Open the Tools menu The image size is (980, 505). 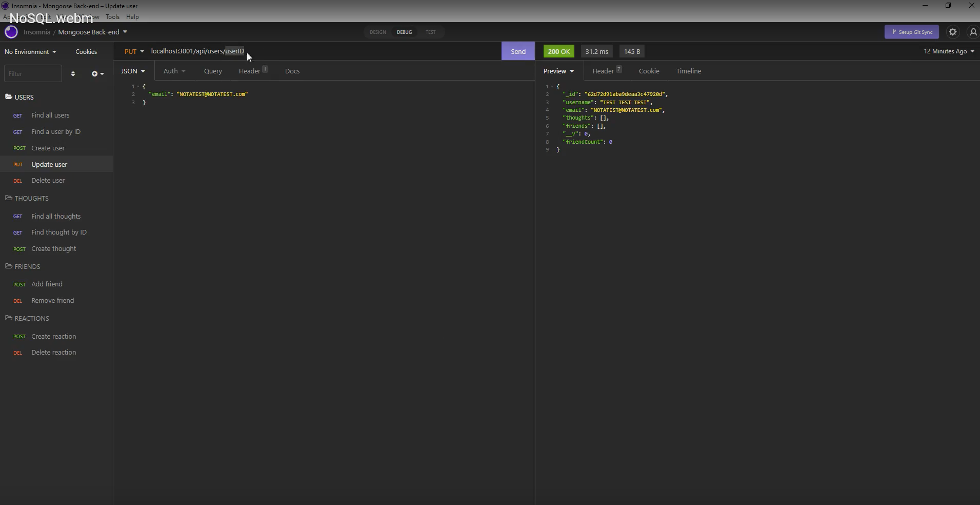112,17
